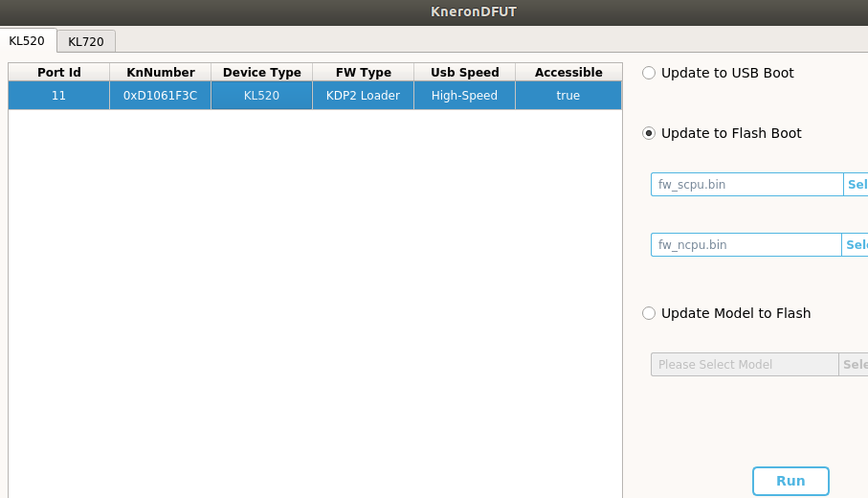This screenshot has width=868, height=498.
Task: Click the Please Select Model field
Action: [x=745, y=365]
